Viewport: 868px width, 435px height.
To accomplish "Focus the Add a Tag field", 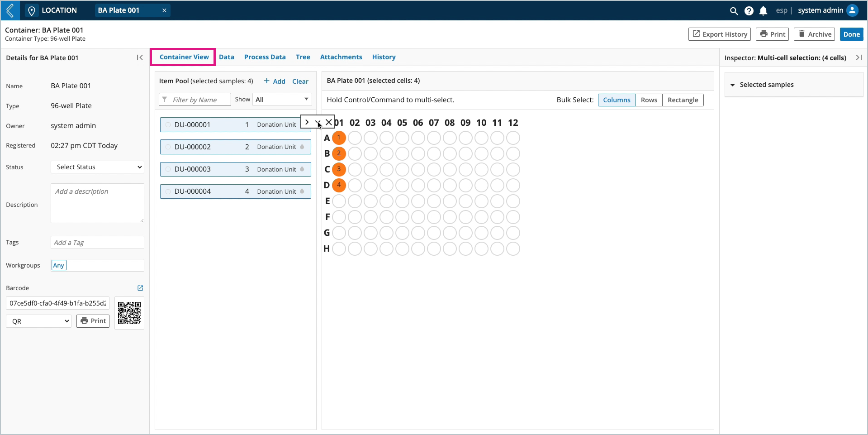I will tap(97, 242).
